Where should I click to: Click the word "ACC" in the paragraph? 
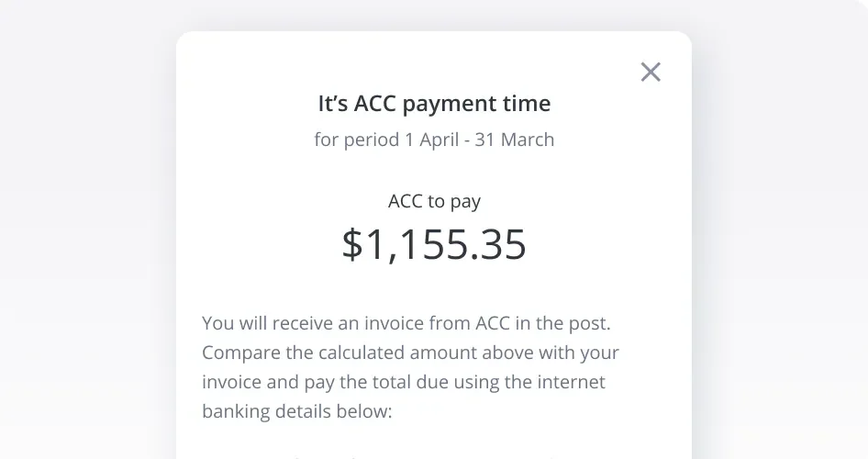pos(497,323)
